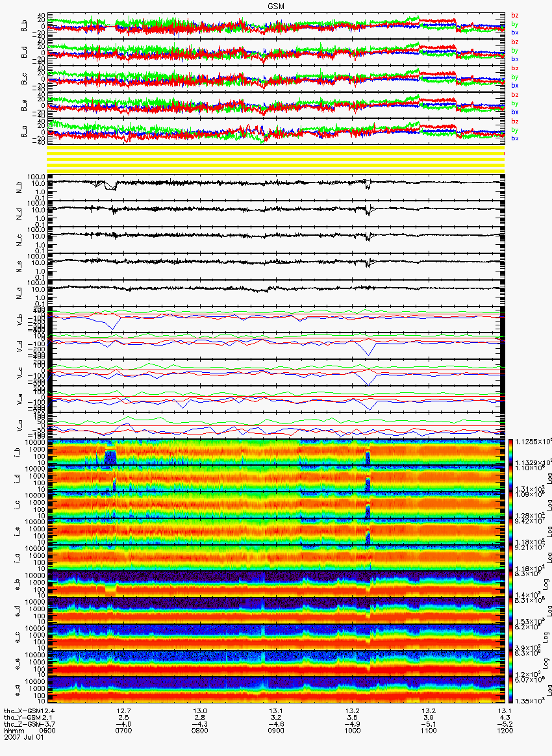Click color bar topped by 6.07×10^6

[x=511, y=691]
